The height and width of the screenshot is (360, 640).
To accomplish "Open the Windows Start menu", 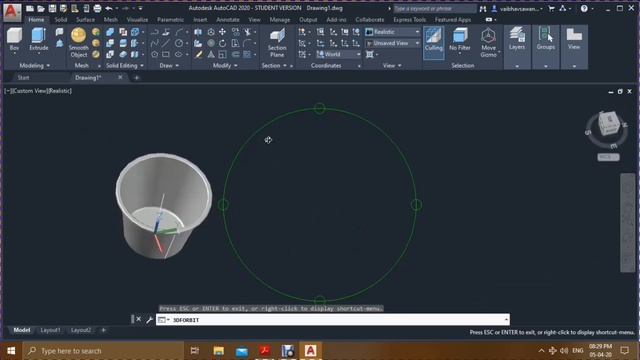I will tap(11, 351).
